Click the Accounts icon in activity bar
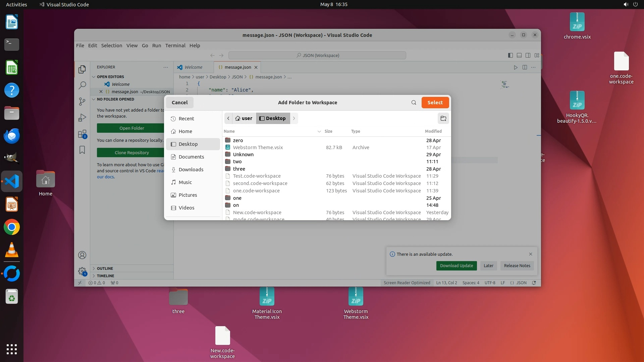 [82, 255]
